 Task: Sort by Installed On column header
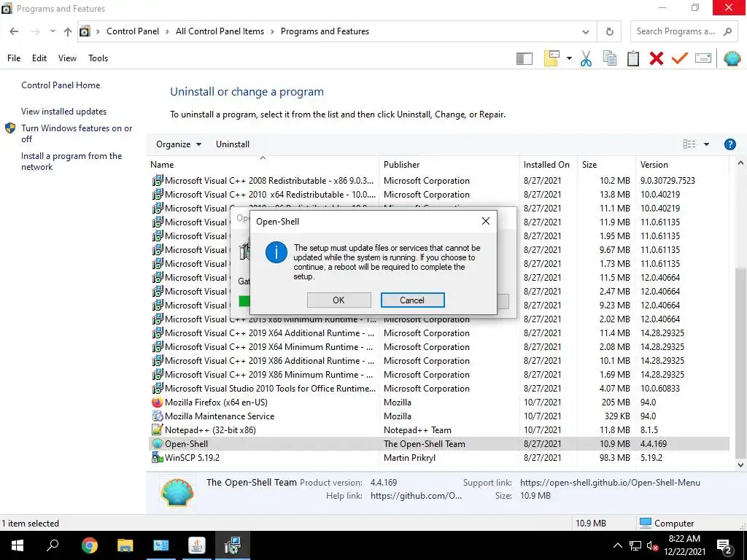tap(548, 165)
